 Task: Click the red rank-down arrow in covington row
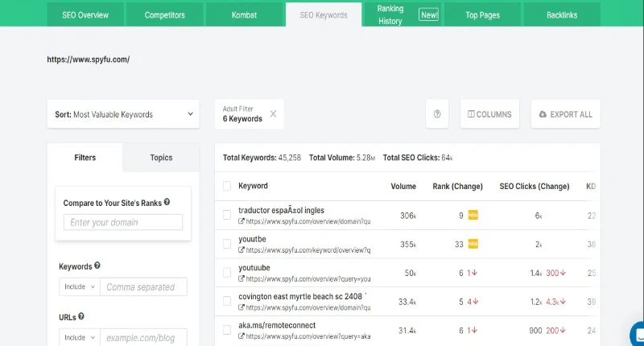[476, 302]
